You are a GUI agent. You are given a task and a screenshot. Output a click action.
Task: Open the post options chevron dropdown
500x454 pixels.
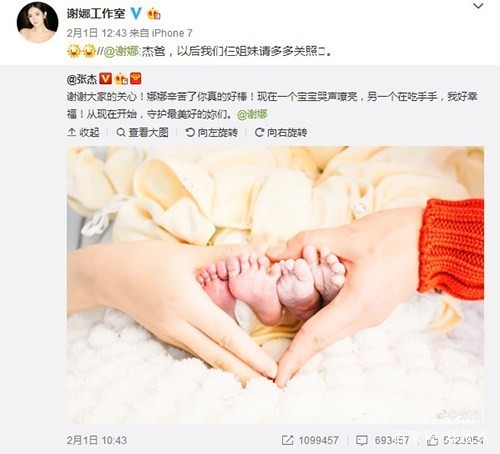tap(478, 6)
